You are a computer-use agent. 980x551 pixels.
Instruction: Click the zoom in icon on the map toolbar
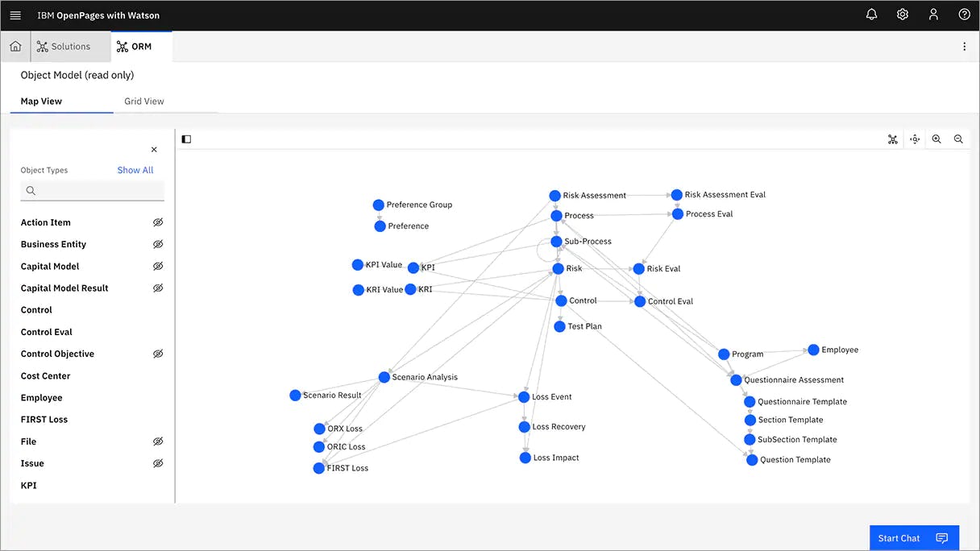coord(936,139)
